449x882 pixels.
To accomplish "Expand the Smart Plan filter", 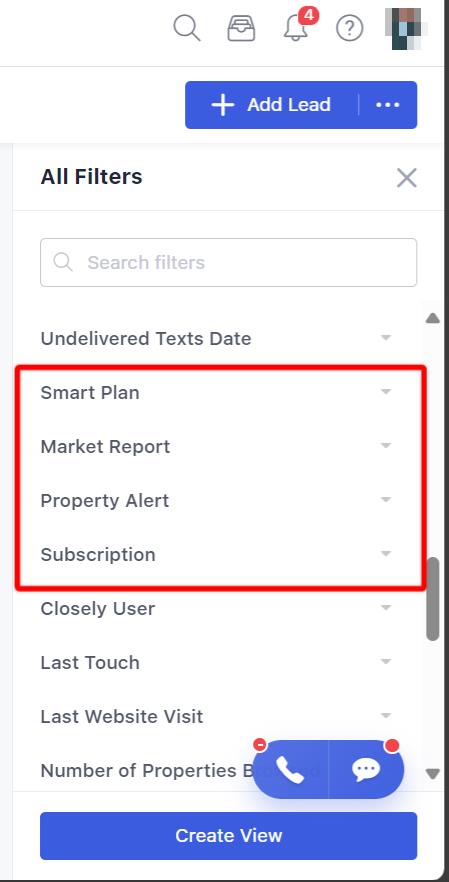I will coord(216,392).
